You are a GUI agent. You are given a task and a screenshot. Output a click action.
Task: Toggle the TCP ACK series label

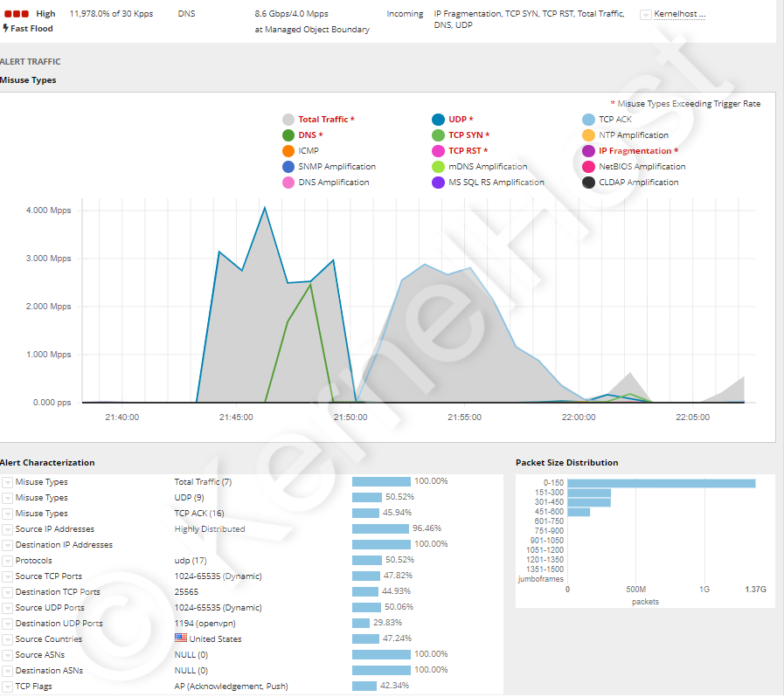(614, 120)
